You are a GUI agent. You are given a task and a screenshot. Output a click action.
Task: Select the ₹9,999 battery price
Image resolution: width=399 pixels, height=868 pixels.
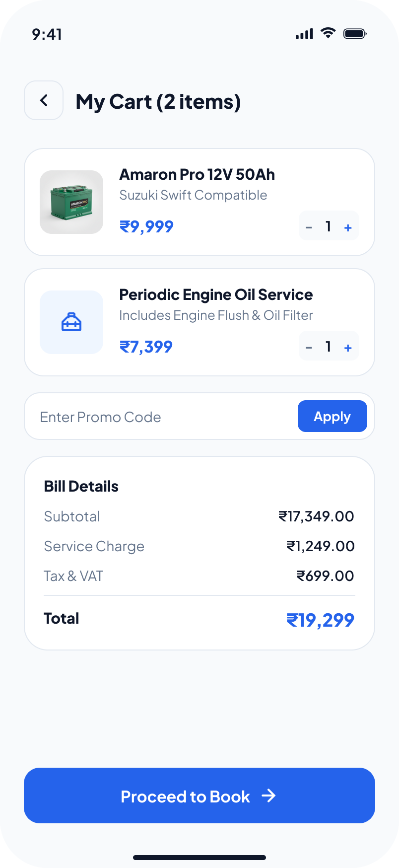147,226
